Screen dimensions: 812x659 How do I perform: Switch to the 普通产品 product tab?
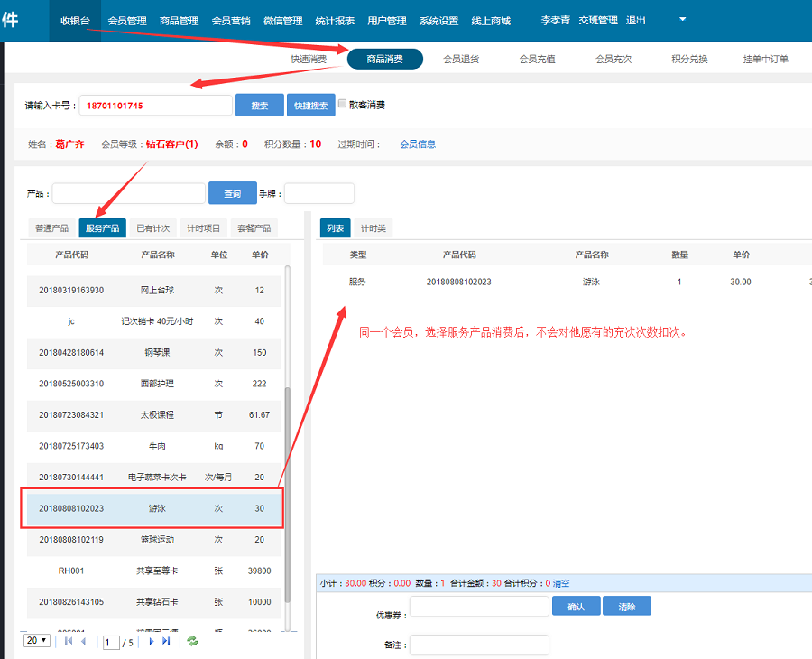(51, 227)
